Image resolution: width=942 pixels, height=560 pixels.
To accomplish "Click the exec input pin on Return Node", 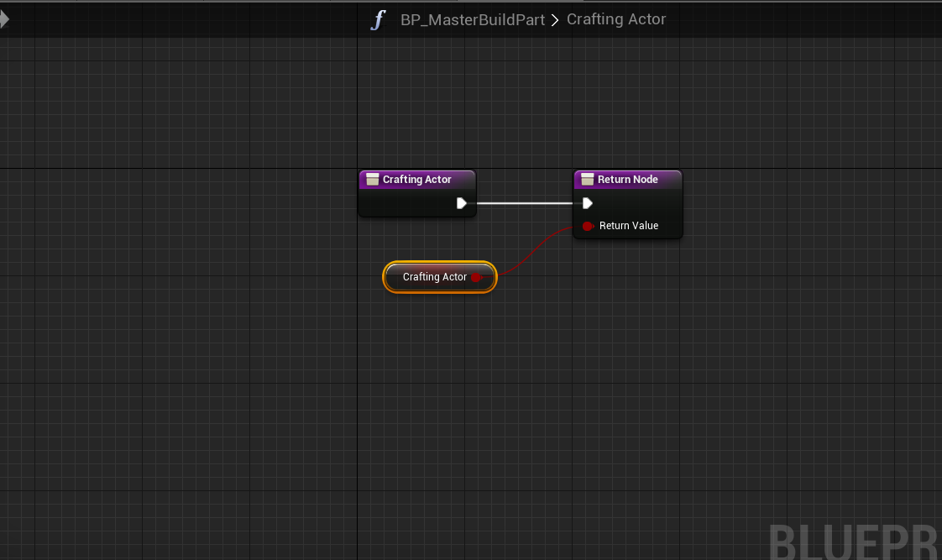I will [588, 203].
